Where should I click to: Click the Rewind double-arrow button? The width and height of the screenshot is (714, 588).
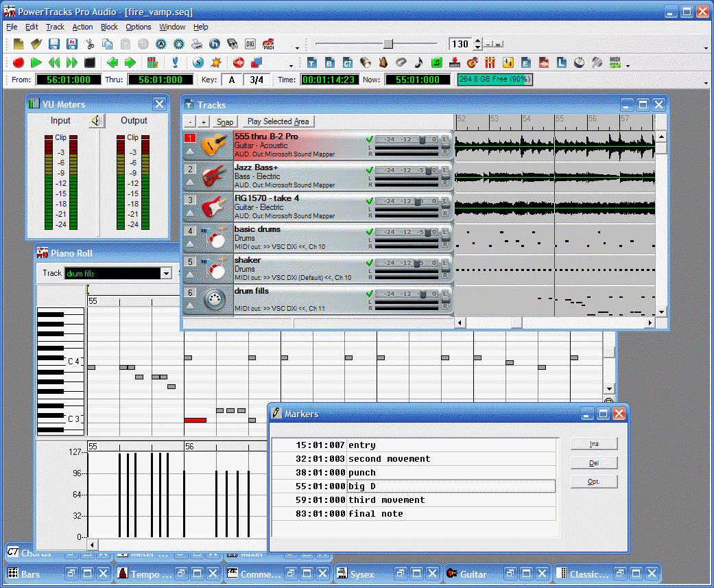[x=53, y=62]
